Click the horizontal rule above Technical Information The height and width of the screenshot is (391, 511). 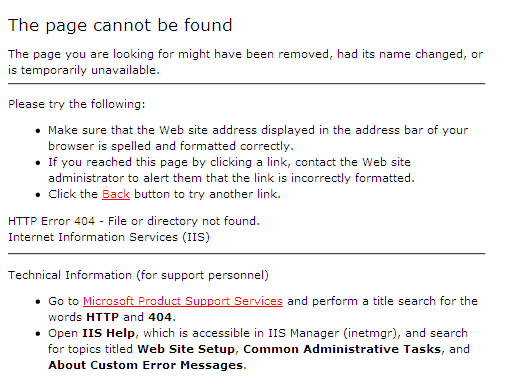247,254
